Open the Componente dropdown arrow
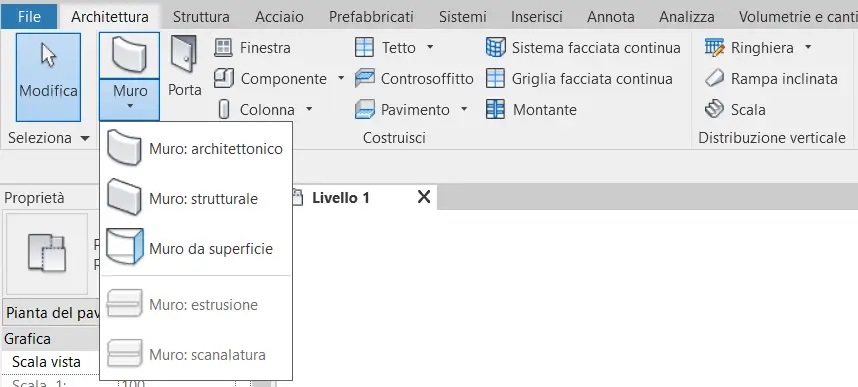 click(x=341, y=79)
